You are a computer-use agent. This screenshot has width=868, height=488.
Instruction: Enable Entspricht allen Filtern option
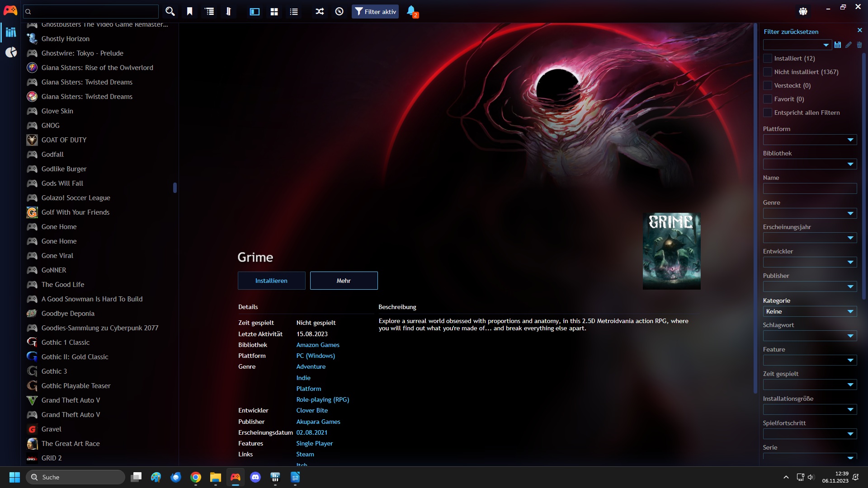[x=768, y=113]
